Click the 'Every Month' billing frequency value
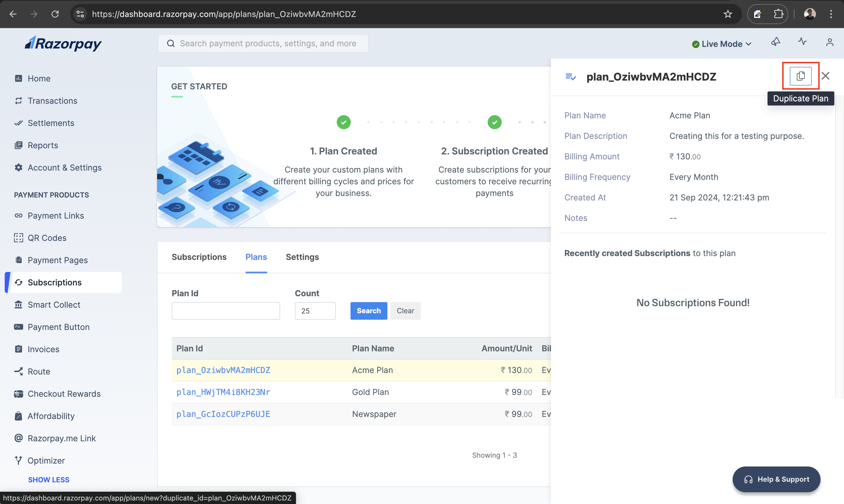 694,177
